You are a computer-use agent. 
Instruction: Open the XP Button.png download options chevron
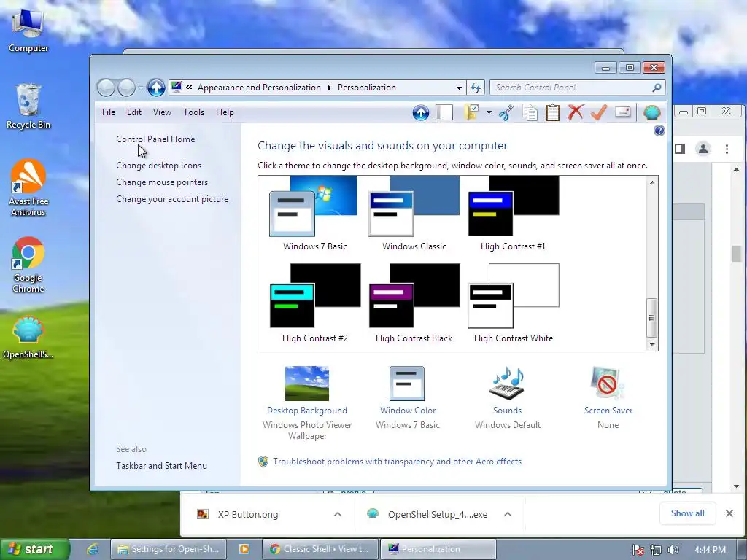click(337, 514)
